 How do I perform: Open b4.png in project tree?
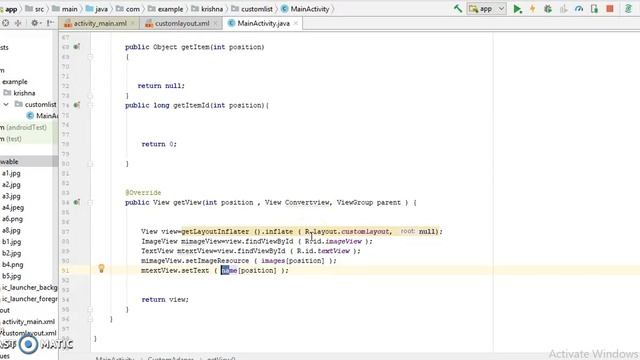(13, 264)
